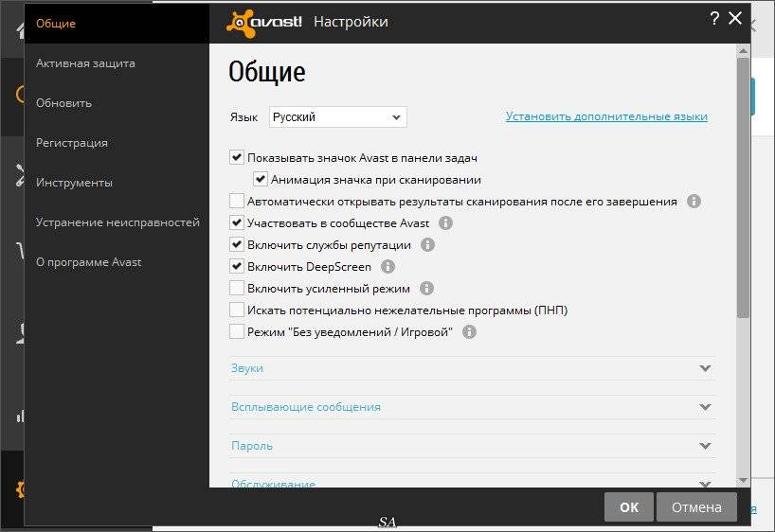Click info icon beside Avast community option
The image size is (775, 532).
pyautogui.click(x=446, y=223)
